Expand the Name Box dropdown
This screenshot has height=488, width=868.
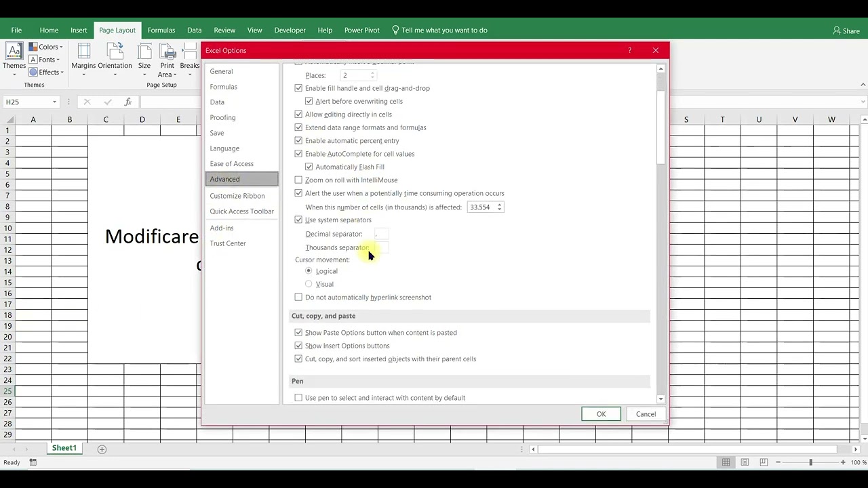[x=54, y=102]
